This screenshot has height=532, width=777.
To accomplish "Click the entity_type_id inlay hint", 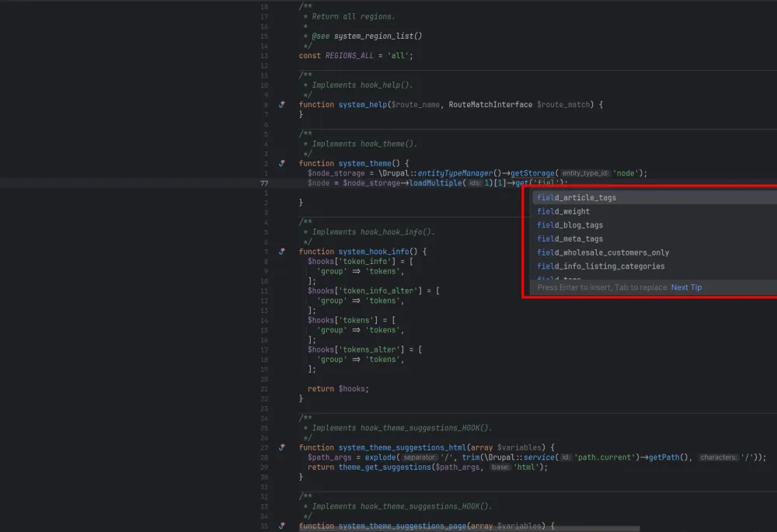I will coord(586,173).
